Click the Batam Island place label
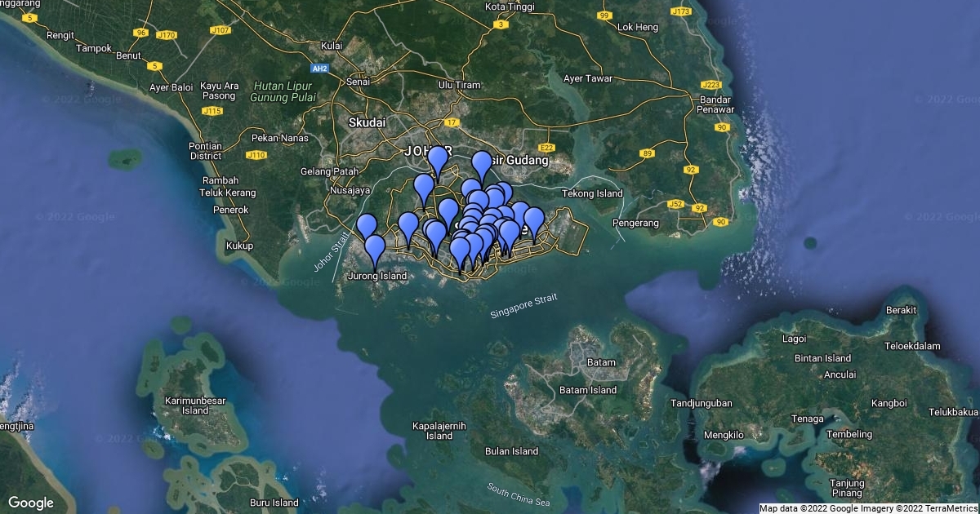 589,390
